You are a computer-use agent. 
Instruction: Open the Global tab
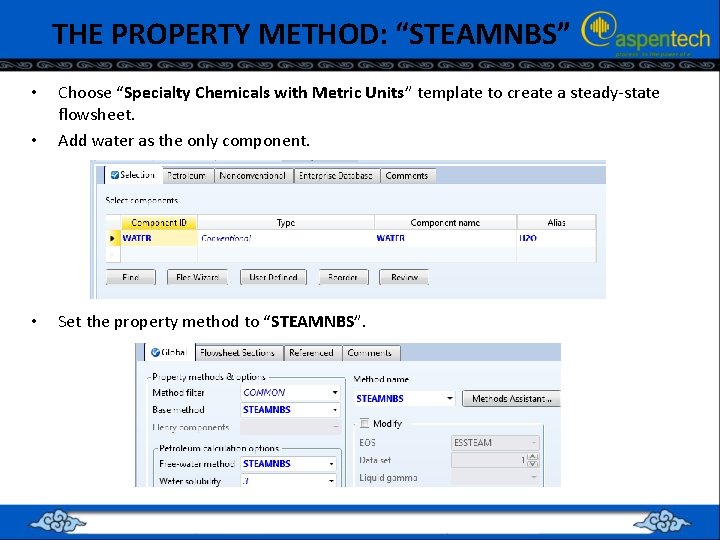169,352
